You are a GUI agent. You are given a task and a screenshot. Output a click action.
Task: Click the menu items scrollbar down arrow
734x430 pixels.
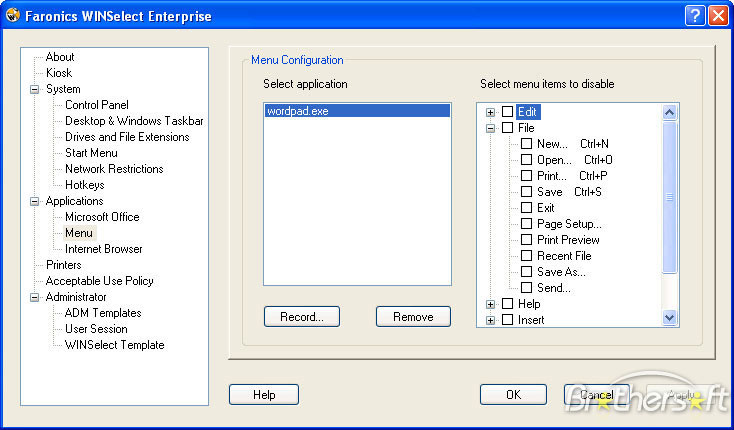point(669,318)
